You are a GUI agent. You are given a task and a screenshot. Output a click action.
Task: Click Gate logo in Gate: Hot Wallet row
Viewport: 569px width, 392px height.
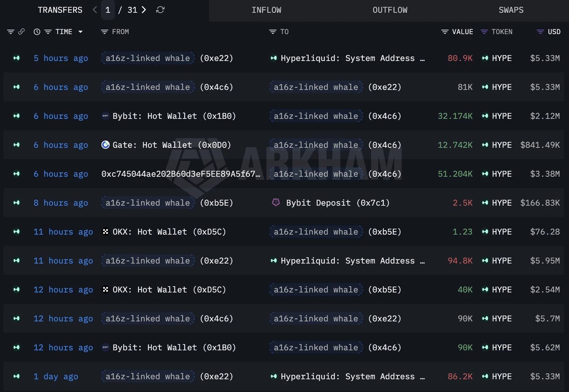pyautogui.click(x=106, y=145)
